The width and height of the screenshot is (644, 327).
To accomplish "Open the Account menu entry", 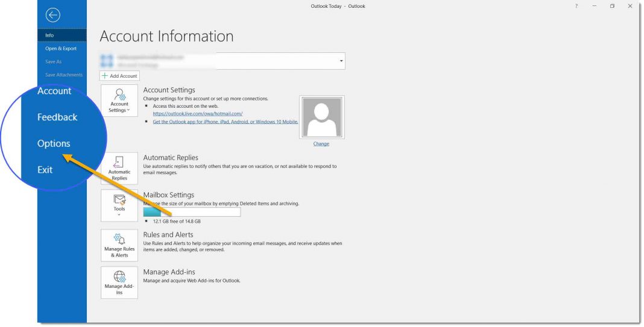I will click(x=54, y=91).
